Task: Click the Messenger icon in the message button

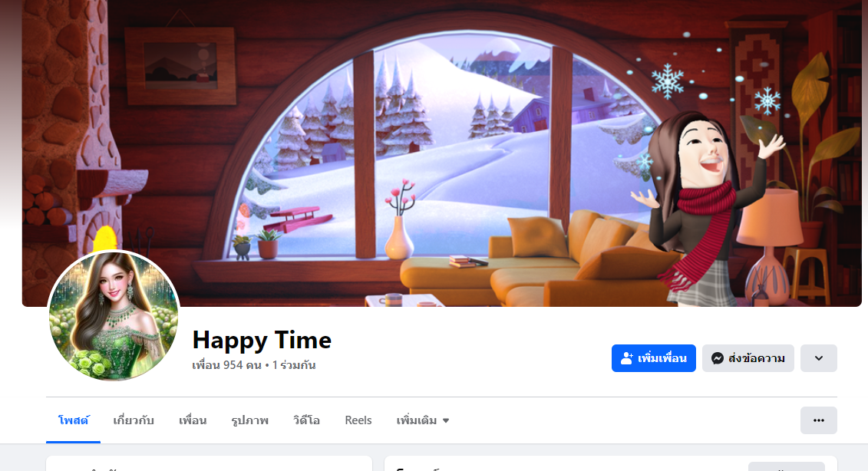Action: [x=718, y=358]
